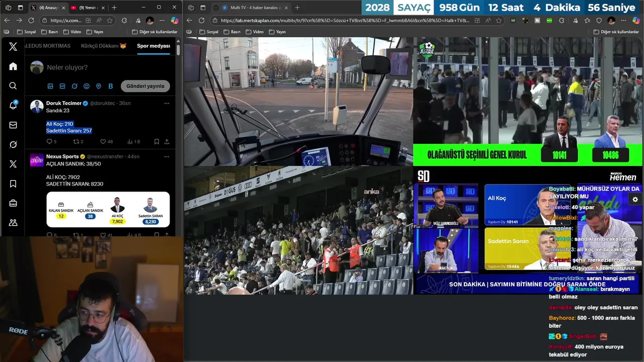
Task: Open more options on Doruk Tecimer's post
Action: [167, 103]
